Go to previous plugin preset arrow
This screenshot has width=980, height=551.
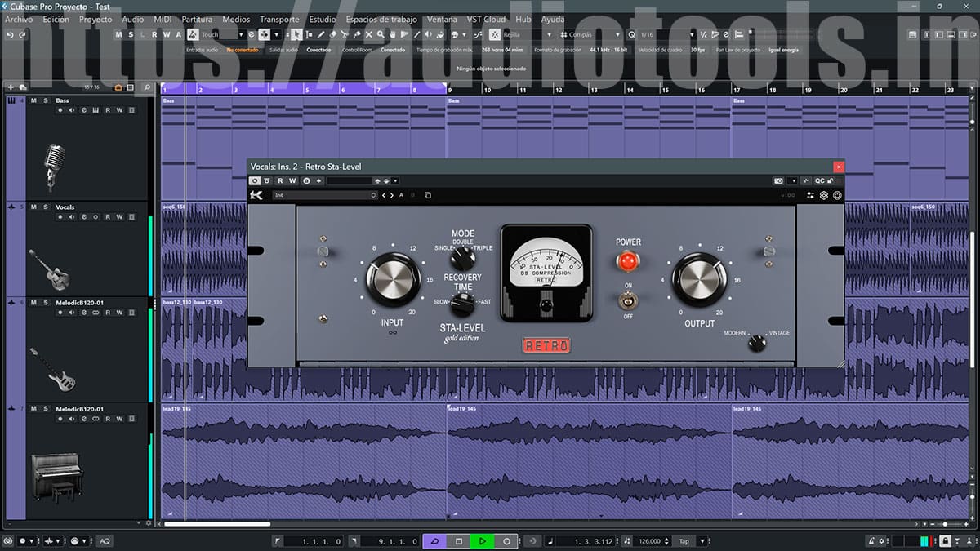(x=384, y=196)
